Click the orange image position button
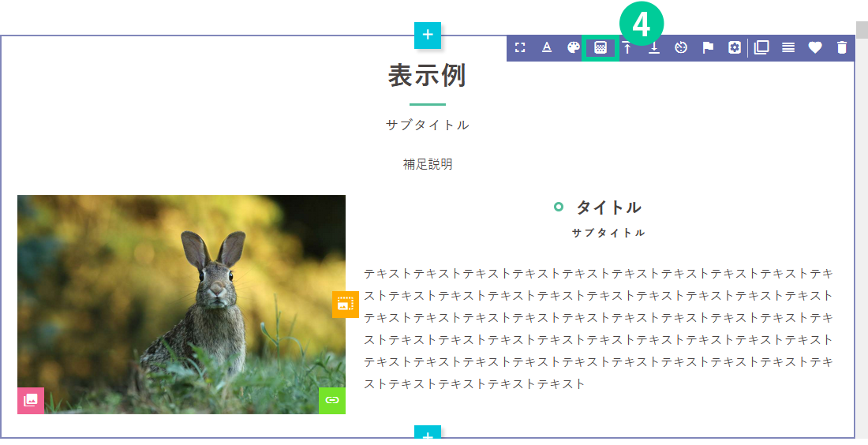Viewport: 868px width, 445px height. tap(346, 304)
